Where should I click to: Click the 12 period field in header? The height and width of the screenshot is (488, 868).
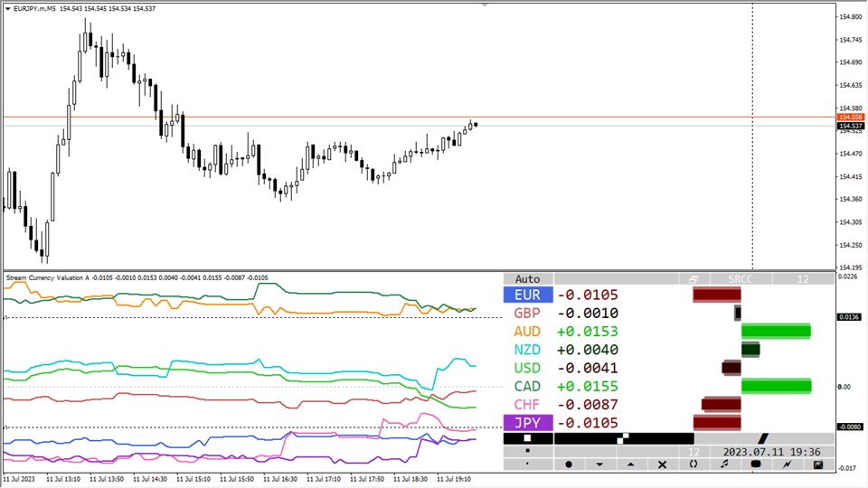803,279
